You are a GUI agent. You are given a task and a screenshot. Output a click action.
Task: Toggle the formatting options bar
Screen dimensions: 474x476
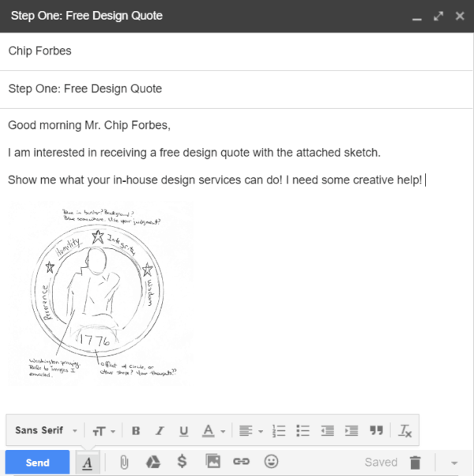[88, 463]
